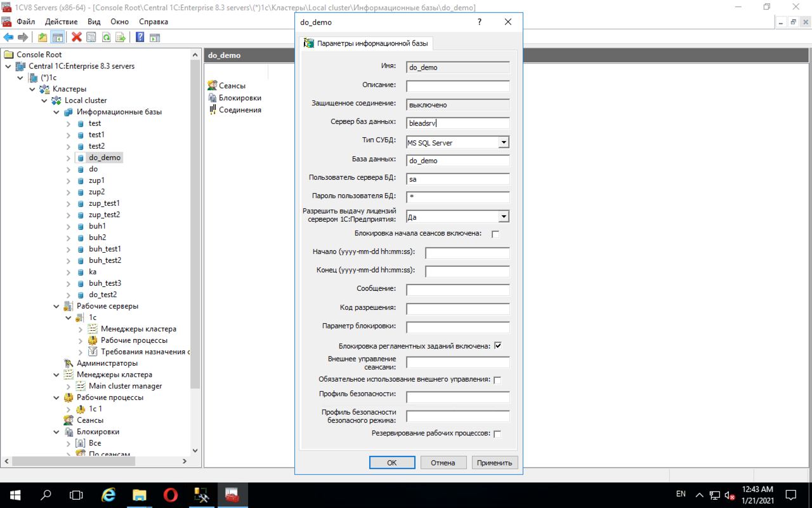Click the Console Root folder icon
Screen dimensions: 812x508
click(8, 55)
